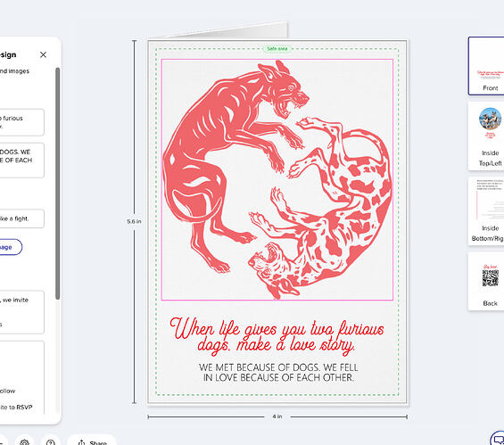The width and height of the screenshot is (504, 445).
Task: Edit the 'a fight.' text field
Action: pyautogui.click(x=21, y=218)
